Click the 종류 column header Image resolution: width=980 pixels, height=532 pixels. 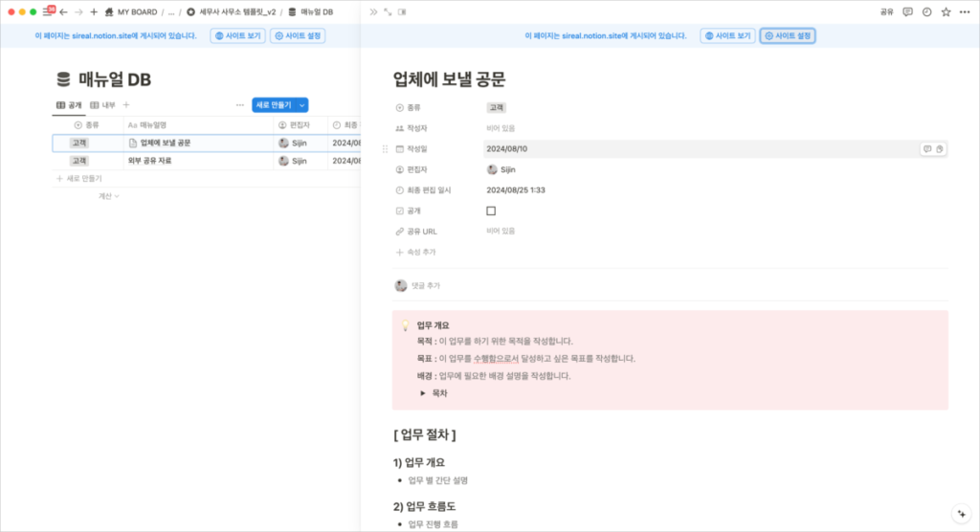87,125
